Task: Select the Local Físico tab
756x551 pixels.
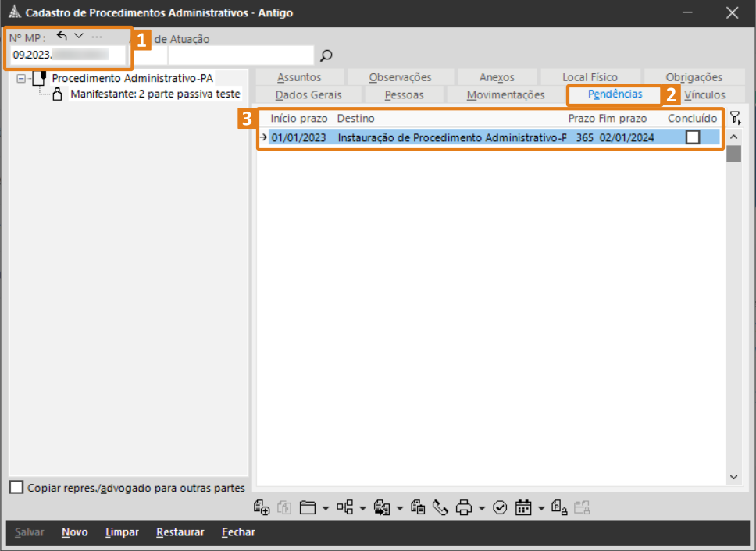Action: tap(590, 77)
